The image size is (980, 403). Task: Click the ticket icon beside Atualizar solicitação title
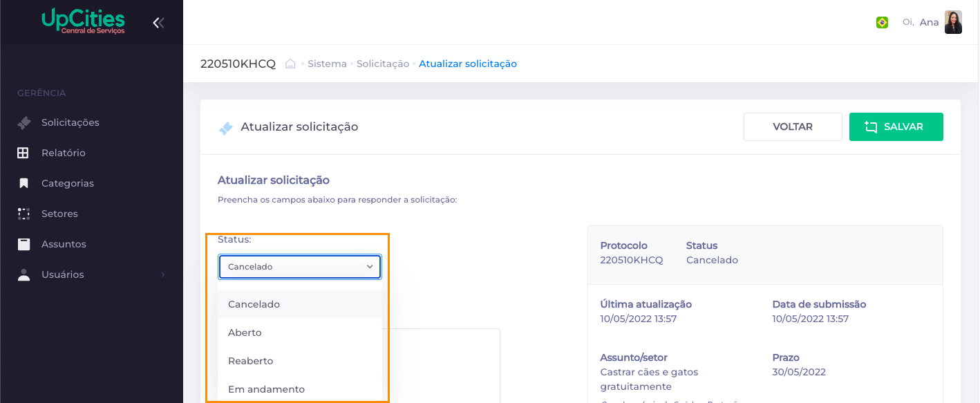(225, 128)
